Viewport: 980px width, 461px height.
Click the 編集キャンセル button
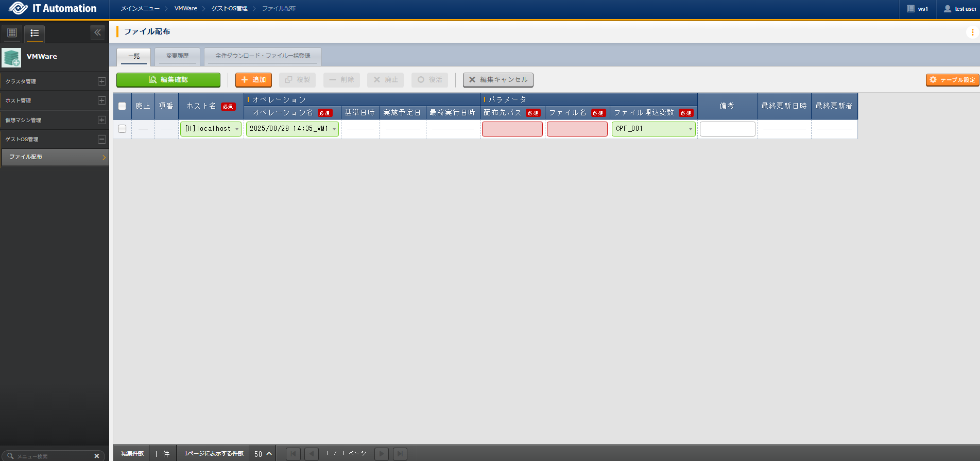pyautogui.click(x=498, y=80)
